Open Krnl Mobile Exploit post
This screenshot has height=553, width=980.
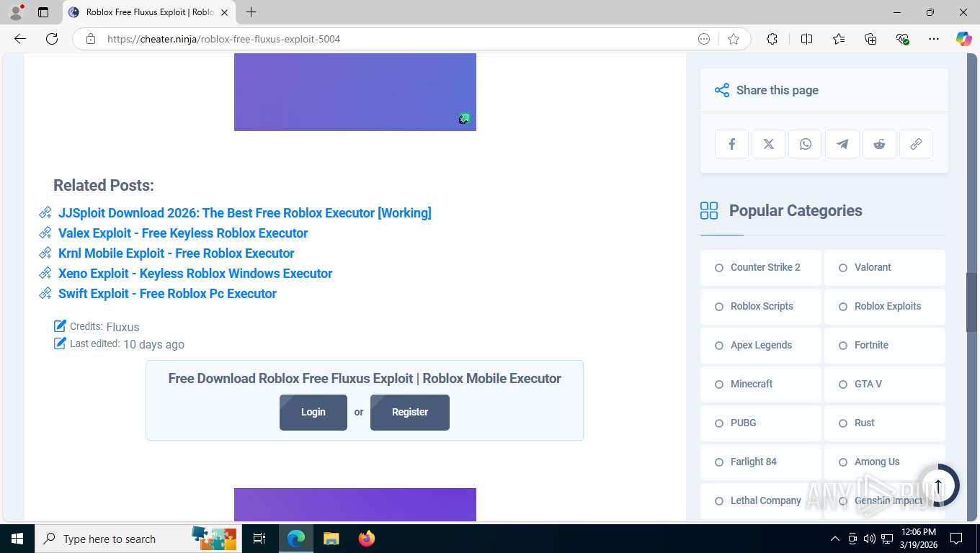point(177,253)
